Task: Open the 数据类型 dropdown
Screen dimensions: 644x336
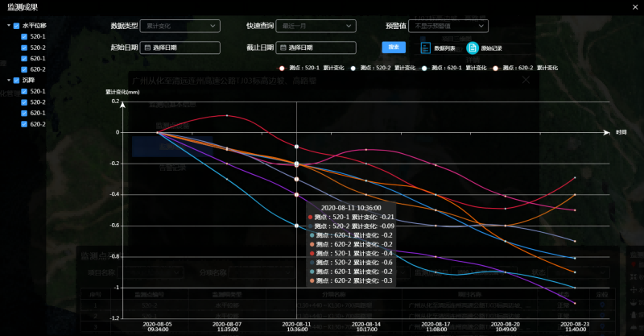Action: pyautogui.click(x=181, y=26)
